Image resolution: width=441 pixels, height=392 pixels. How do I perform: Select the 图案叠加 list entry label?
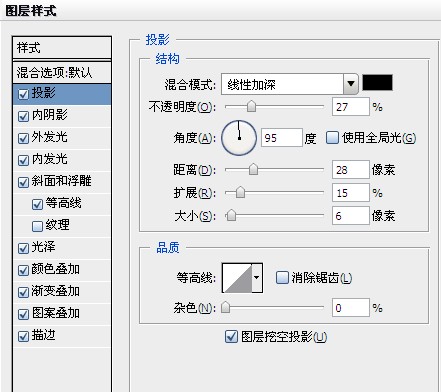(55, 313)
